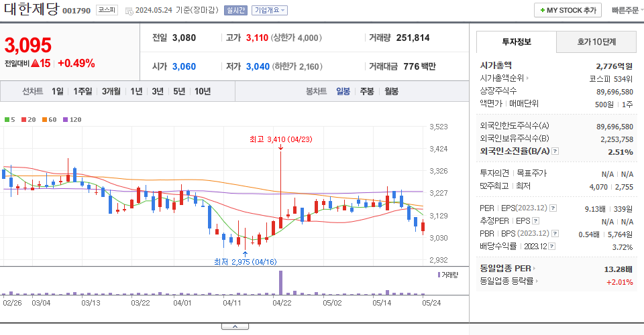Click current price 3,095
The image size is (644, 335).
pos(28,45)
